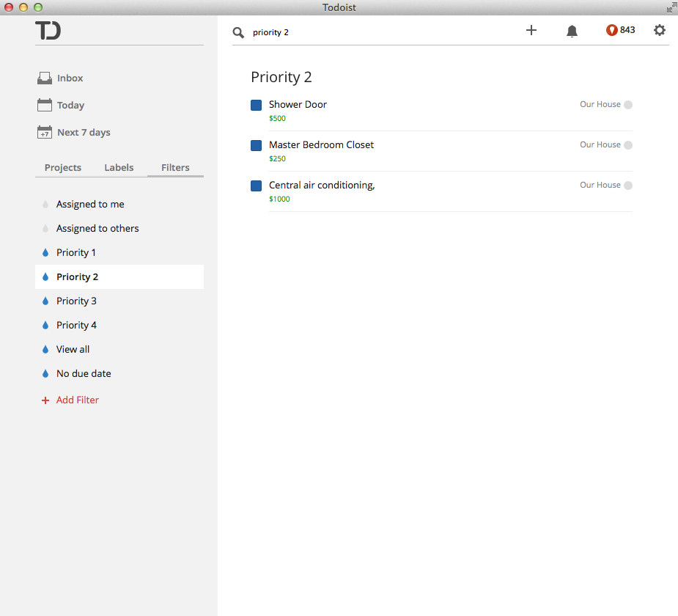Image resolution: width=678 pixels, height=616 pixels.
Task: Click the $1000 note under Central air conditioning
Action: 279,199
